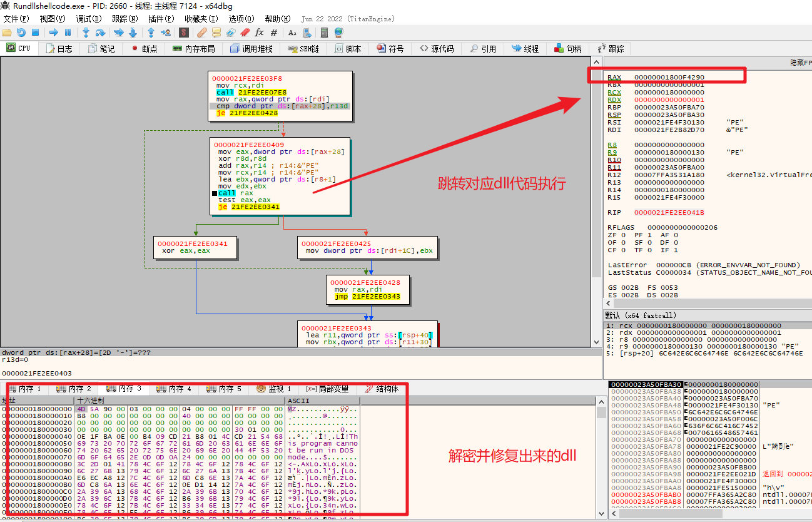
Task: Open the online help globe icon
Action: 338,33
